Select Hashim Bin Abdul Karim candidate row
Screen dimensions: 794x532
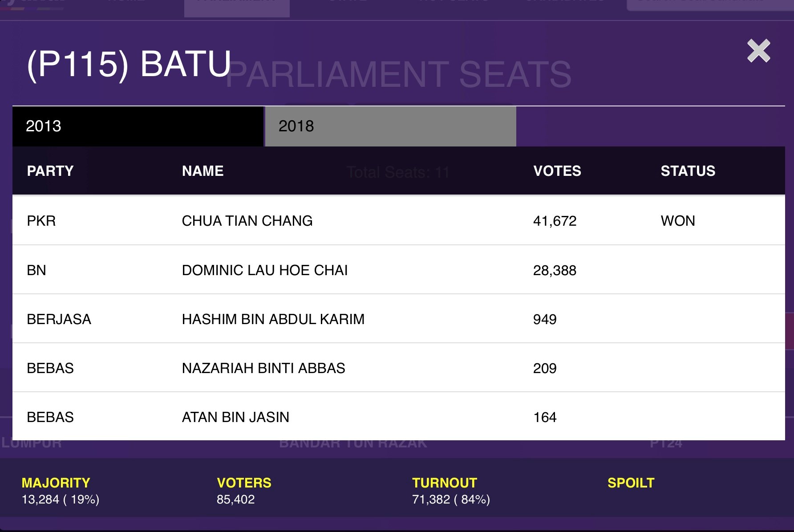(x=399, y=319)
